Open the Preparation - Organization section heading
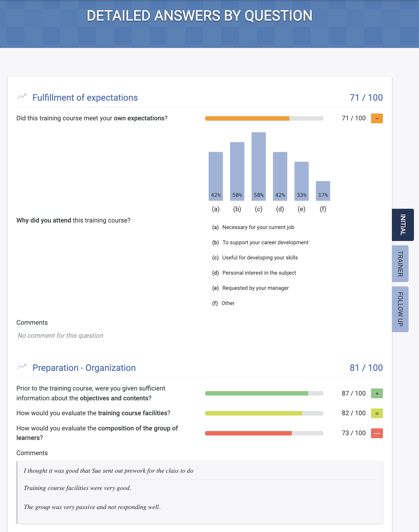This screenshot has height=532, width=419. click(x=84, y=368)
